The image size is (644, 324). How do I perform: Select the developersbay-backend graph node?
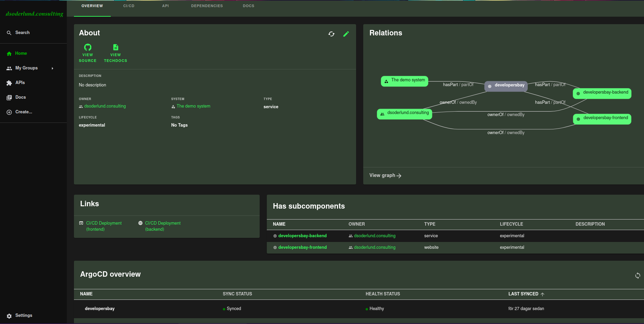pos(602,94)
